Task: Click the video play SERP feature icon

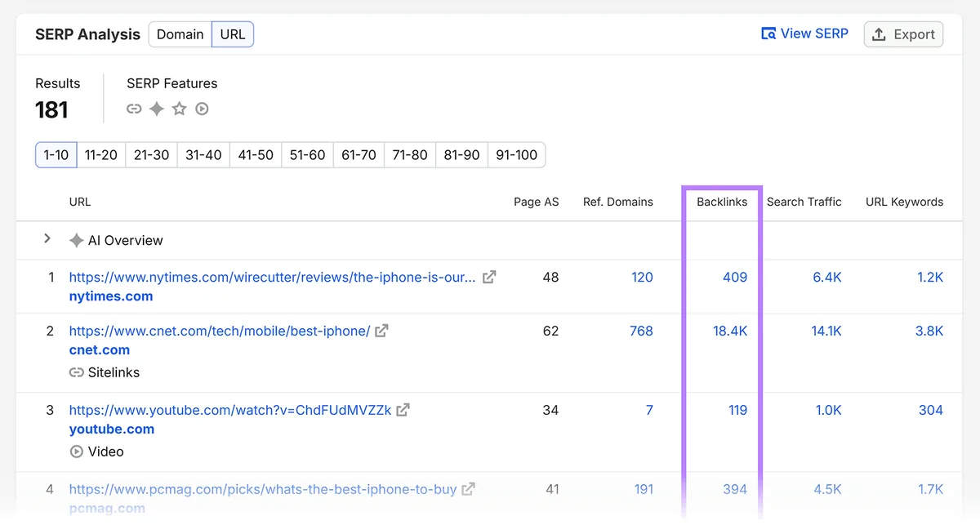Action: point(202,109)
